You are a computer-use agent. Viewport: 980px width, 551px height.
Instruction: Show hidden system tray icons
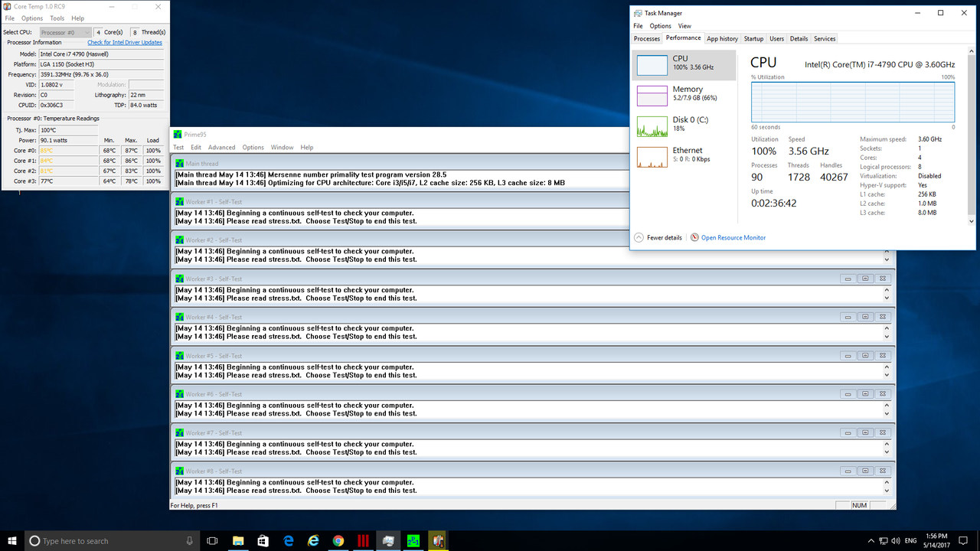point(871,541)
